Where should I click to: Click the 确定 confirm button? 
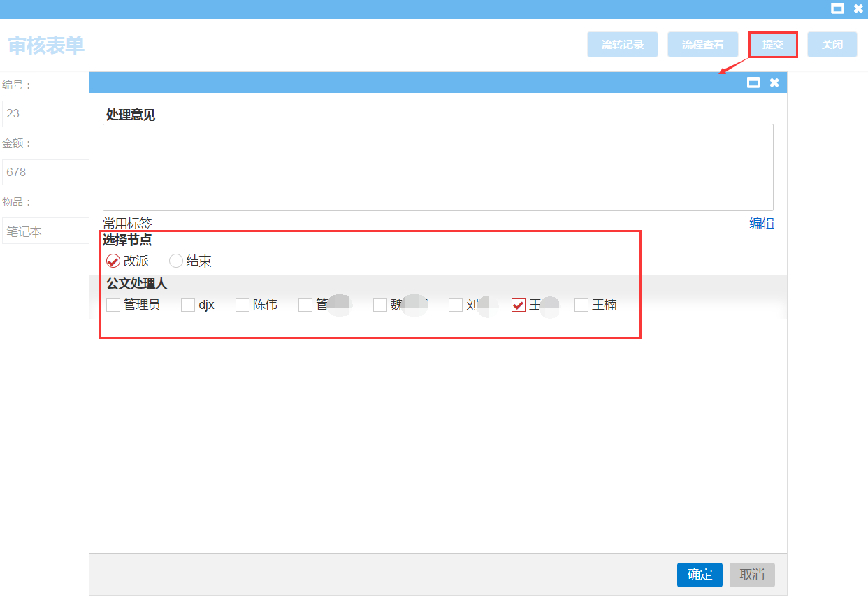(700, 575)
